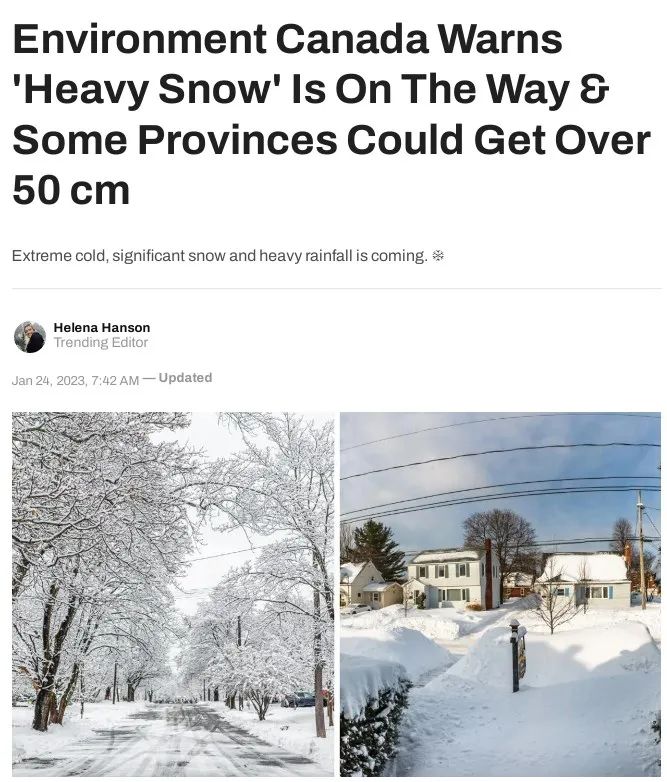Click the snowflake emoji after the subtitle

tap(438, 256)
